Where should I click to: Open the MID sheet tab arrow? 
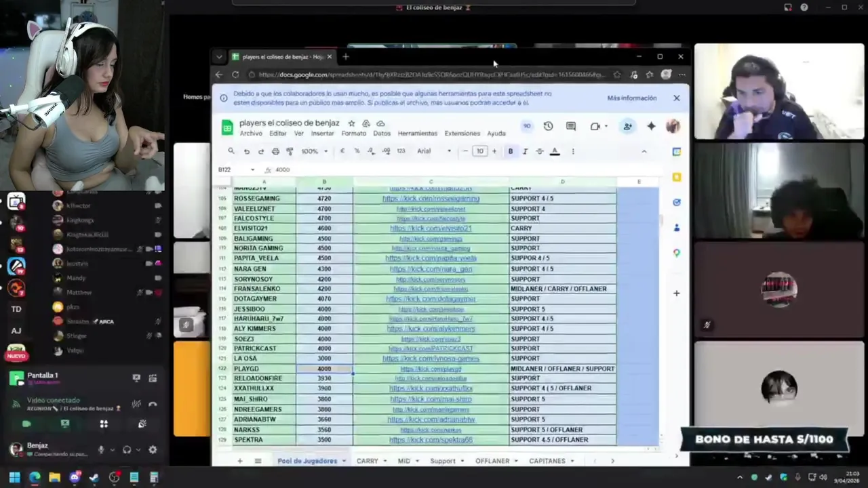click(x=417, y=461)
